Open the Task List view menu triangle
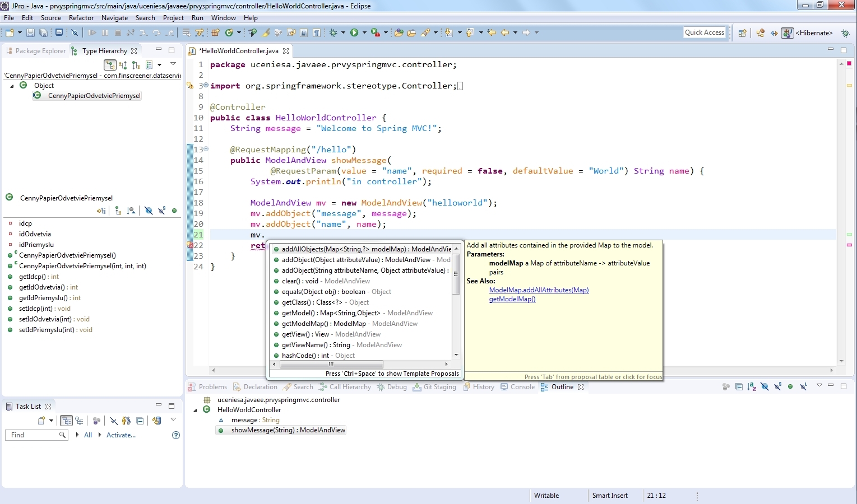This screenshot has height=504, width=857. click(173, 419)
